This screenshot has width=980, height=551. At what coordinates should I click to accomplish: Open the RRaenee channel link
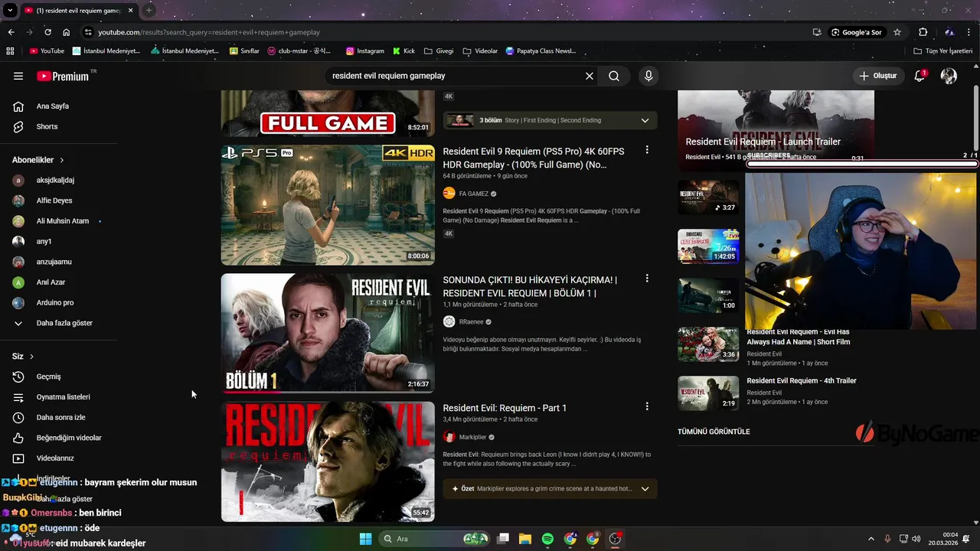click(x=471, y=322)
